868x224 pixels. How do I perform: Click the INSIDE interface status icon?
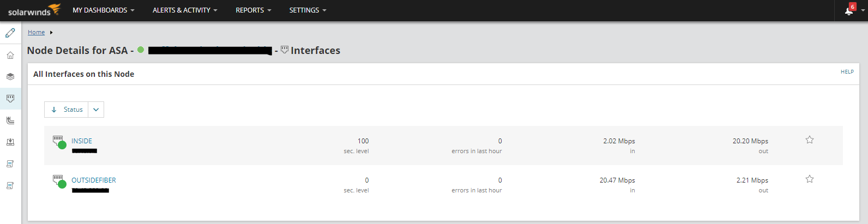coord(59,142)
